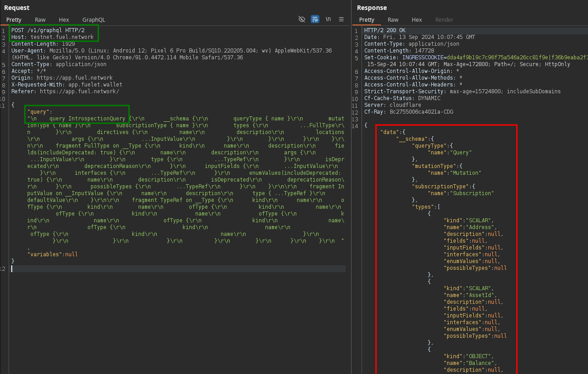588x374 pixels.
Task: Click the "name":"AssetId" scalar entry
Action: (x=470, y=295)
